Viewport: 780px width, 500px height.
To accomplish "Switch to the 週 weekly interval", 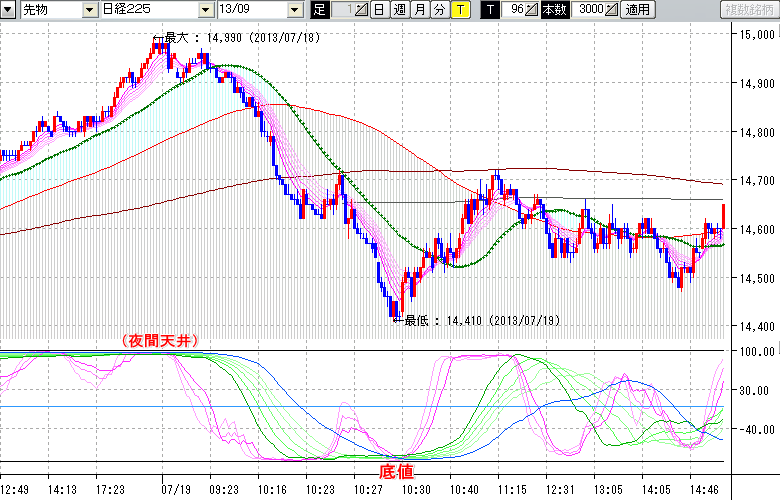I will pos(399,10).
